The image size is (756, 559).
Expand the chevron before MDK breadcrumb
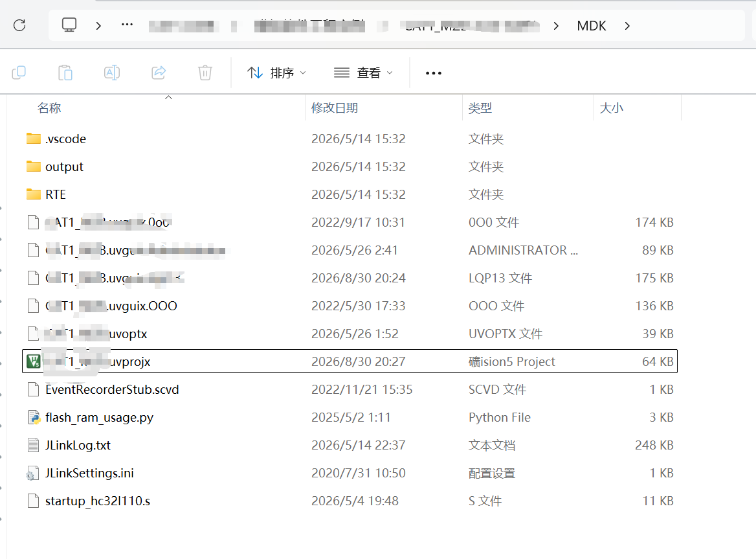557,25
